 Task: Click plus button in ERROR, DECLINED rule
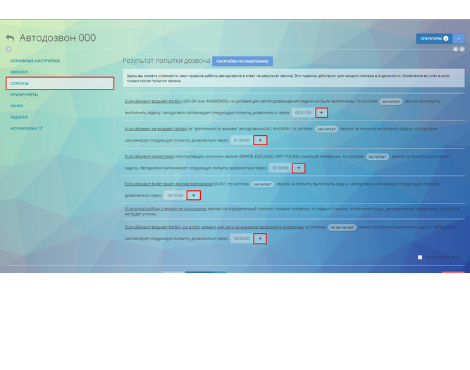click(299, 168)
